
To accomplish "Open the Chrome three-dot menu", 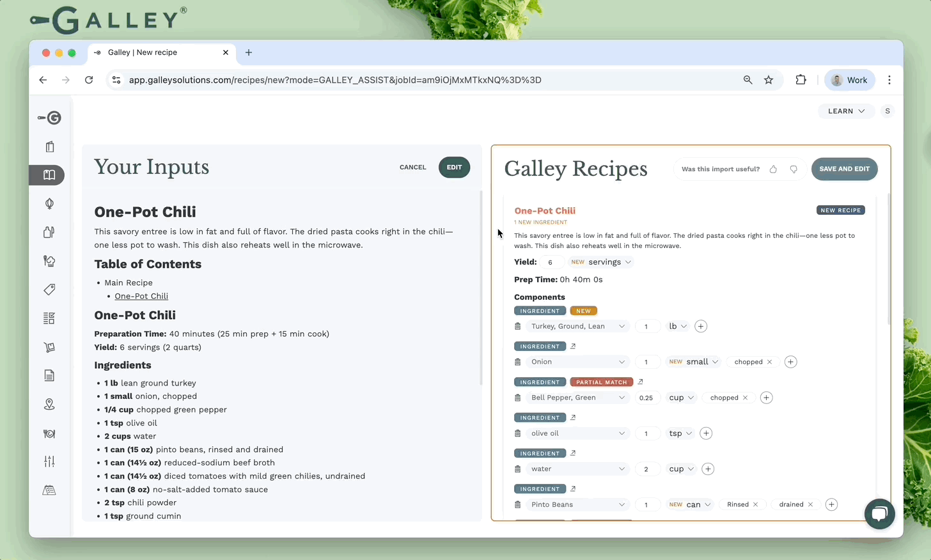I will (889, 80).
